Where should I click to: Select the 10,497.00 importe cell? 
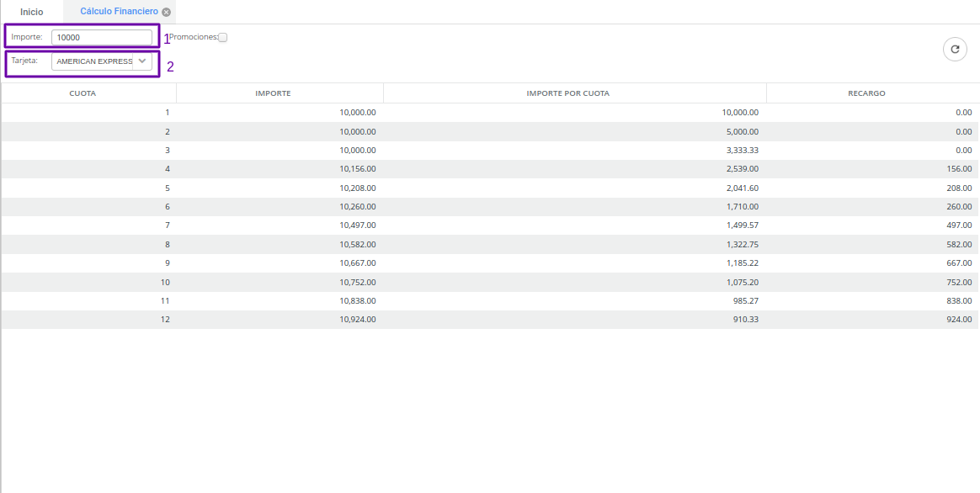pos(280,225)
